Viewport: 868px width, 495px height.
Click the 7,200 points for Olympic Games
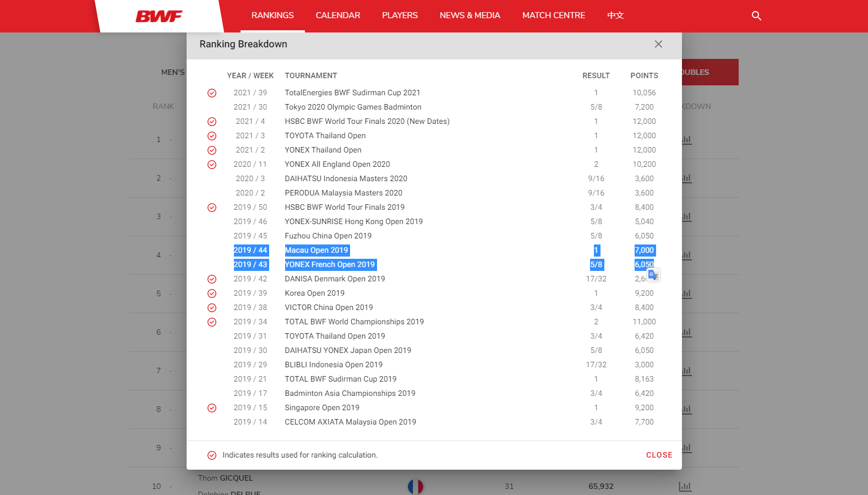(x=644, y=107)
